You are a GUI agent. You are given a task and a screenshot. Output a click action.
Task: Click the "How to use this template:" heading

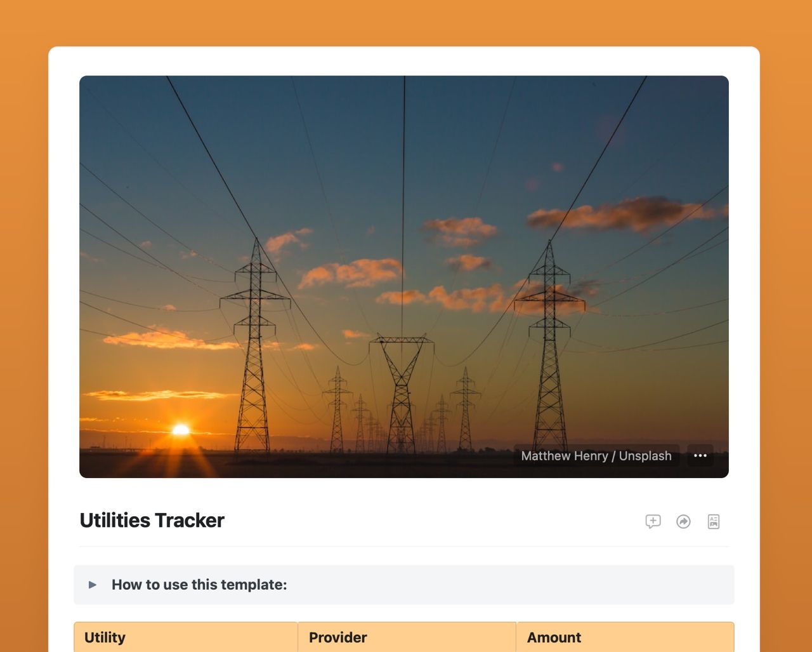200,585
